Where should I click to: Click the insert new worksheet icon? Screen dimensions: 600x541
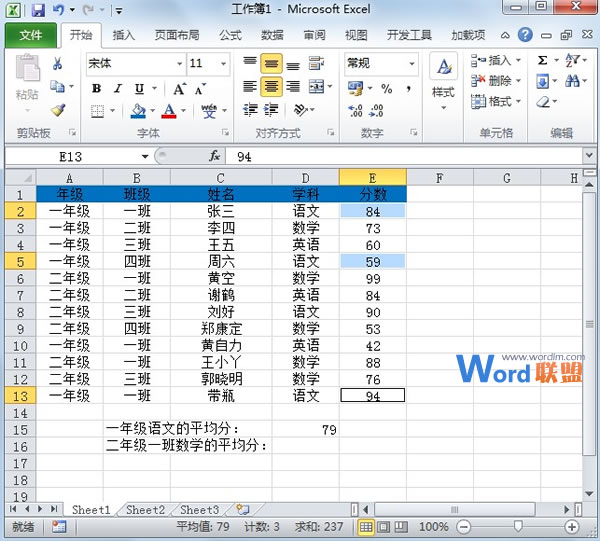(243, 510)
